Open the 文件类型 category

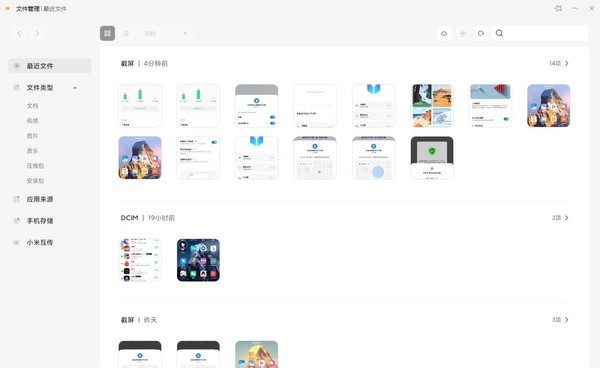[40, 88]
